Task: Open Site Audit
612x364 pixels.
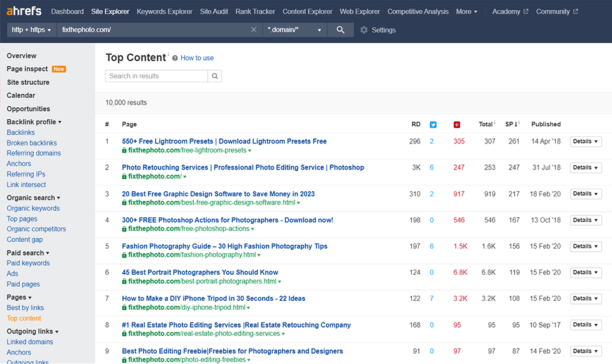Action: point(214,11)
